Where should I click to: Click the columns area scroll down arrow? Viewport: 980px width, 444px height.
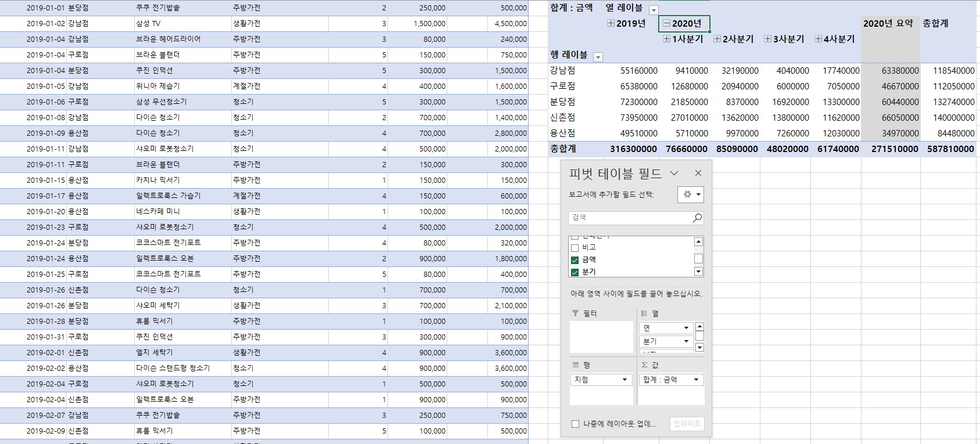[699, 348]
